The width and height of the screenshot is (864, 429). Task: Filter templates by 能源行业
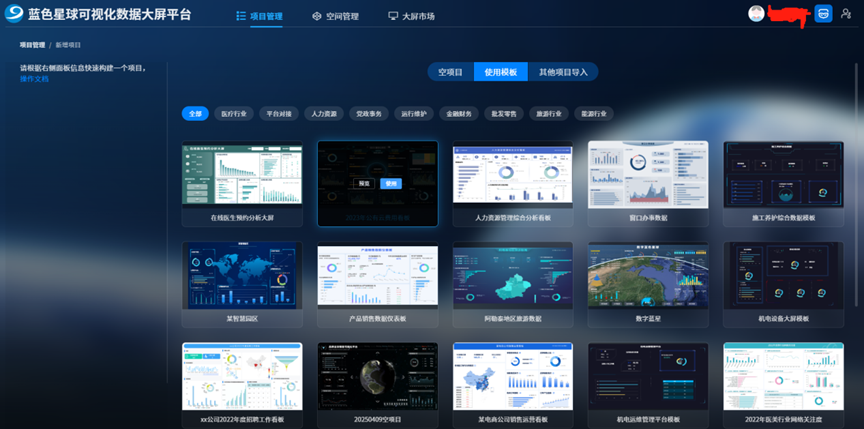594,114
